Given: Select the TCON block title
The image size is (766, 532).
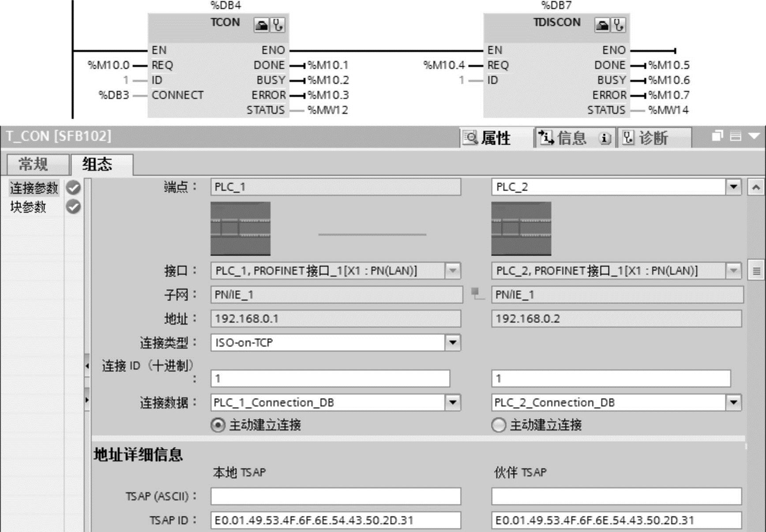Looking at the screenshot, I should pyautogui.click(x=225, y=22).
